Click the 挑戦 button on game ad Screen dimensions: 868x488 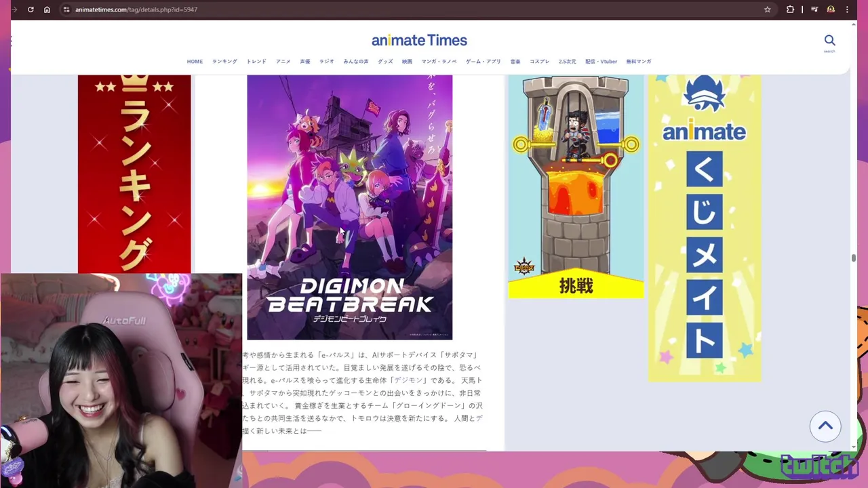(576, 286)
